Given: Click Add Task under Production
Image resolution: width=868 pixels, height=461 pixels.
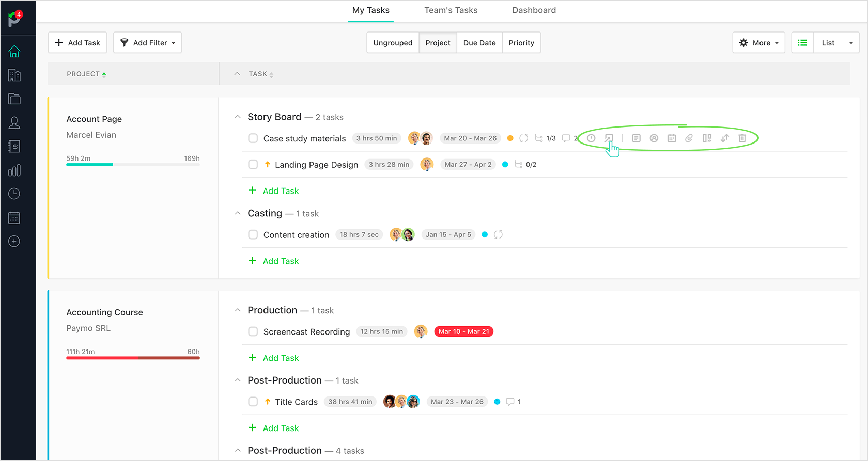Looking at the screenshot, I should coord(273,357).
